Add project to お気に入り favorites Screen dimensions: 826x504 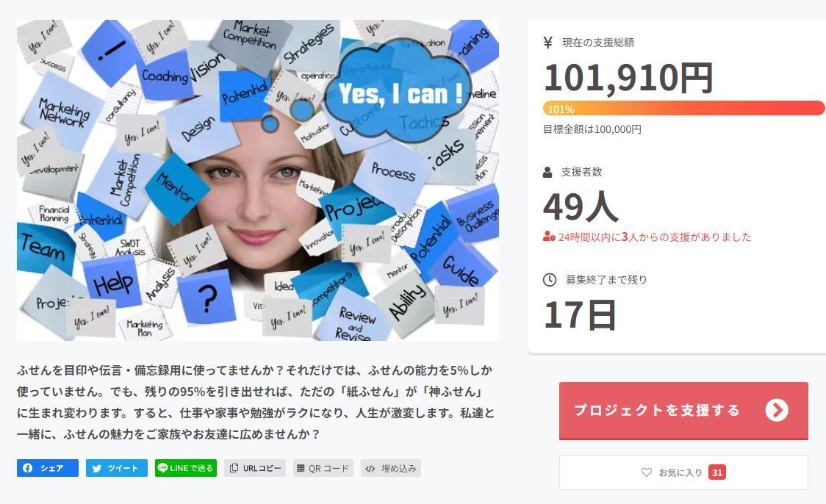(x=683, y=472)
